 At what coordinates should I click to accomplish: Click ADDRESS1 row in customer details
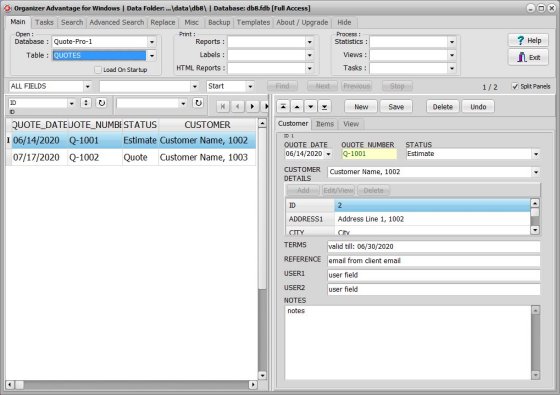(409, 219)
